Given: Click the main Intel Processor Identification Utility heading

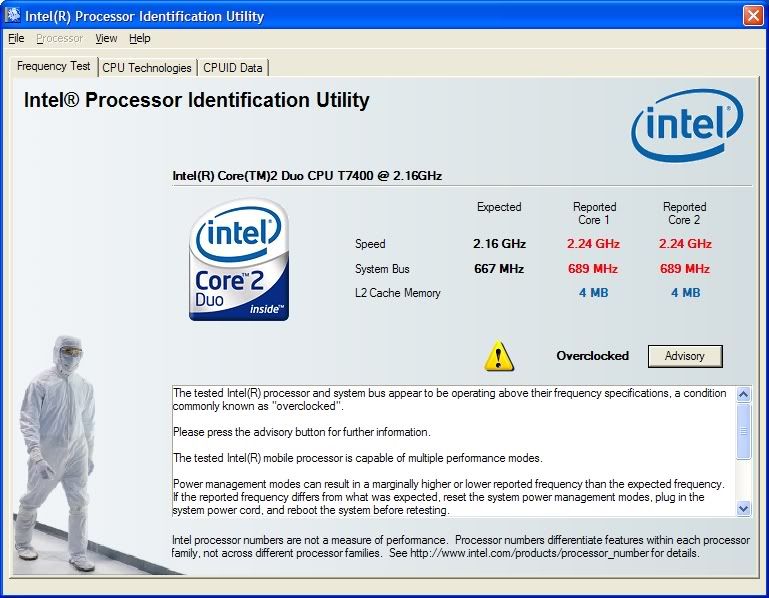Looking at the screenshot, I should pyautogui.click(x=196, y=100).
